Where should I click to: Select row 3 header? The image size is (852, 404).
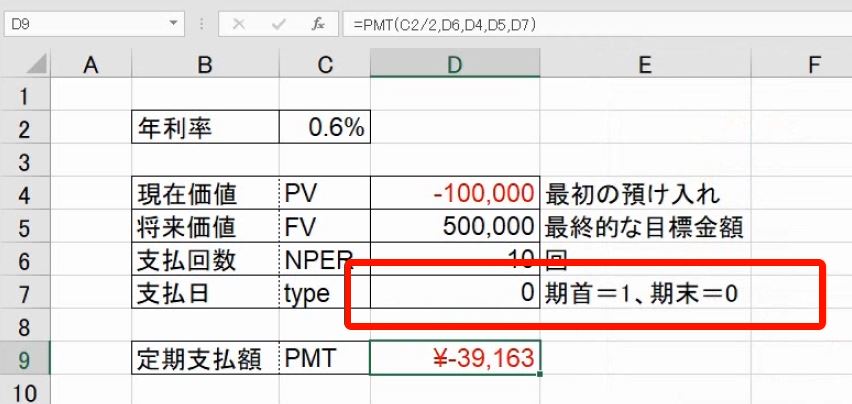(x=24, y=162)
